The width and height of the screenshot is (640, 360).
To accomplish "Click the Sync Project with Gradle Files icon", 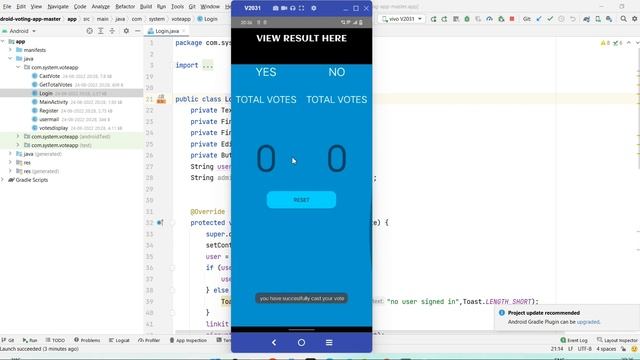I will (x=586, y=19).
